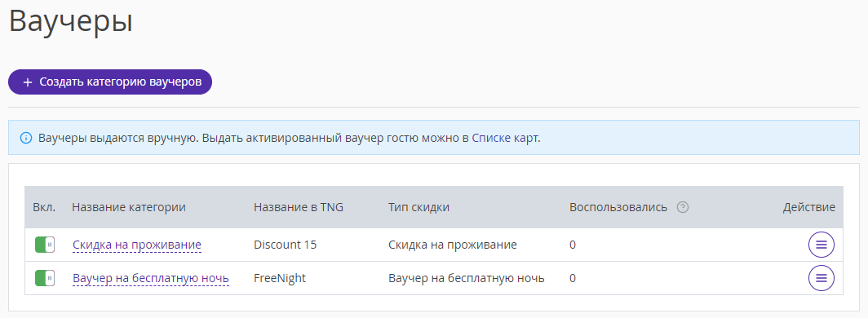Click the Вкл. column header
Image resolution: width=868 pixels, height=318 pixels.
click(44, 207)
